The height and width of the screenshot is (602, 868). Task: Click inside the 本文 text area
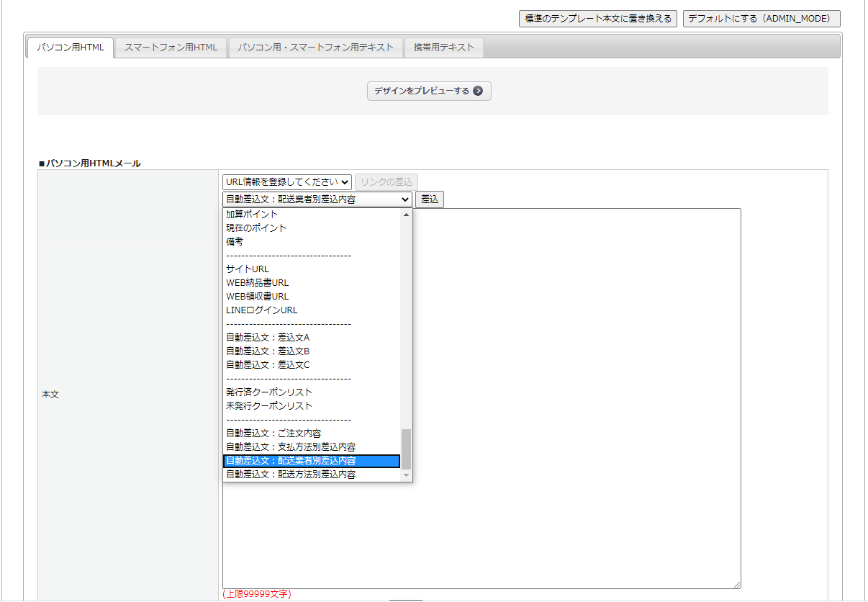[576, 396]
